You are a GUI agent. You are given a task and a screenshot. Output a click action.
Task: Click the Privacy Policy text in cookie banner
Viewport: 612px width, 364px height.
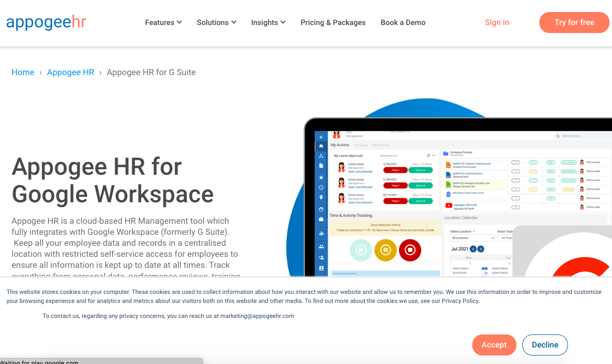(x=460, y=301)
